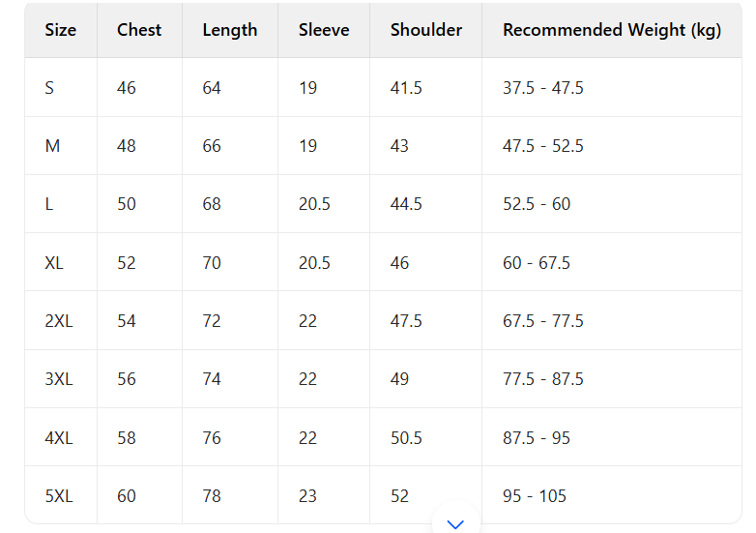Click the blue down chevron below the table
Viewport: 756px width, 533px height.
[456, 523]
